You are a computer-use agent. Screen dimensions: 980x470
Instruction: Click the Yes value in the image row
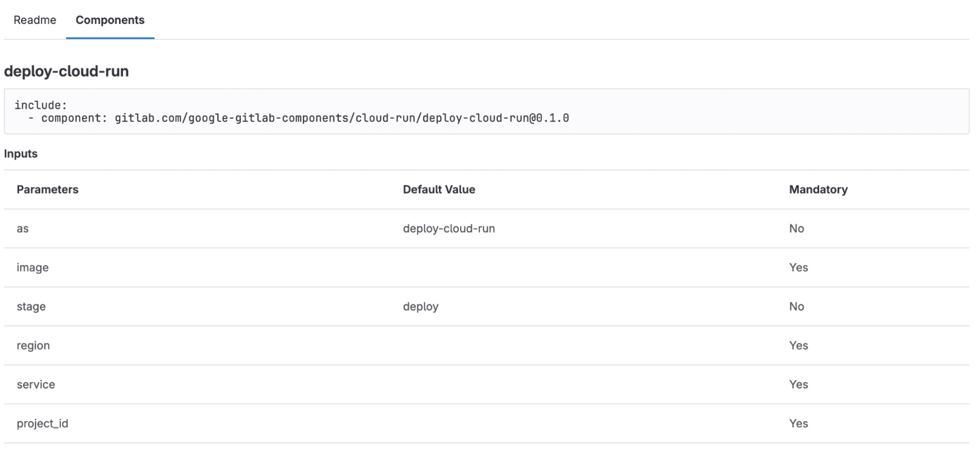coord(799,268)
